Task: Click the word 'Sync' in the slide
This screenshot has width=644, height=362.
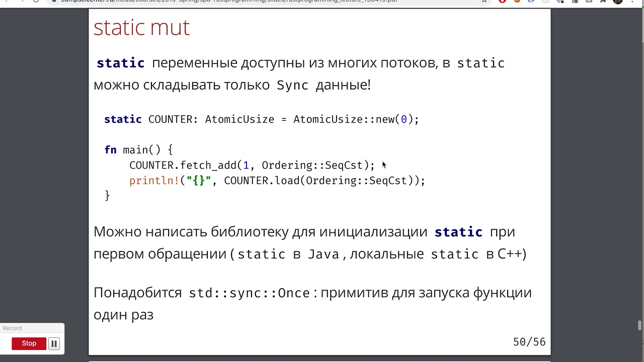Action: click(292, 85)
